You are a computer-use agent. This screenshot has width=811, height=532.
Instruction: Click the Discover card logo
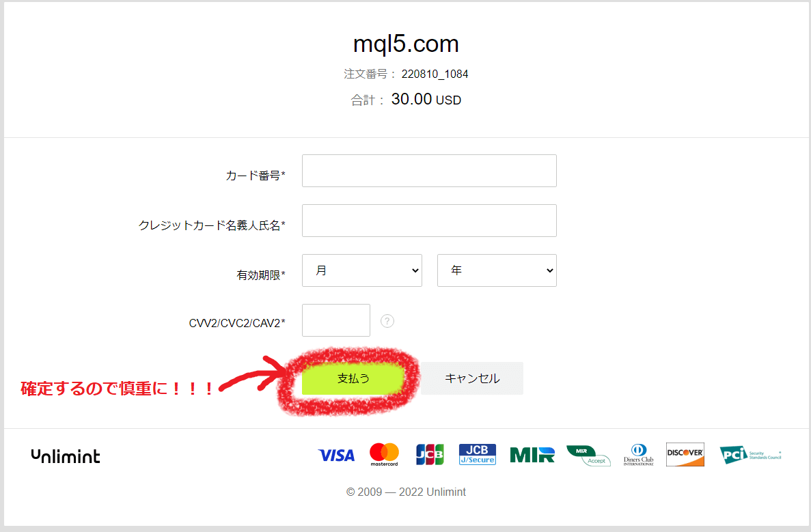[x=685, y=455]
